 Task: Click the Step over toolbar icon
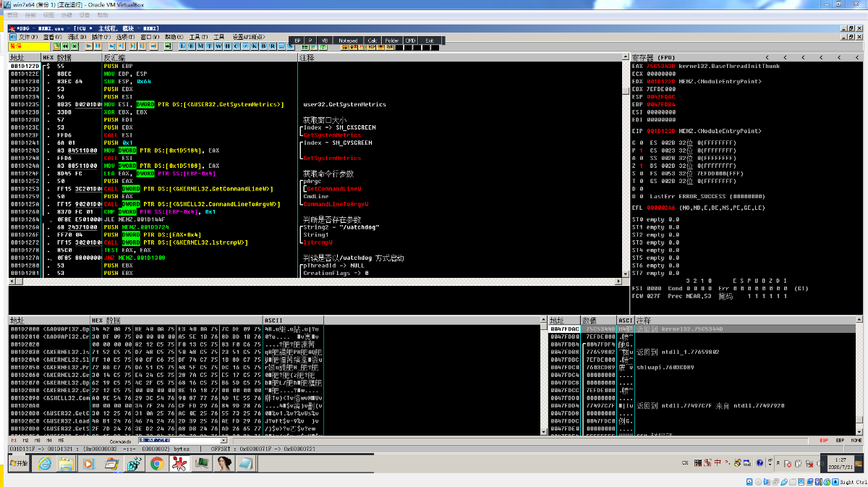121,46
